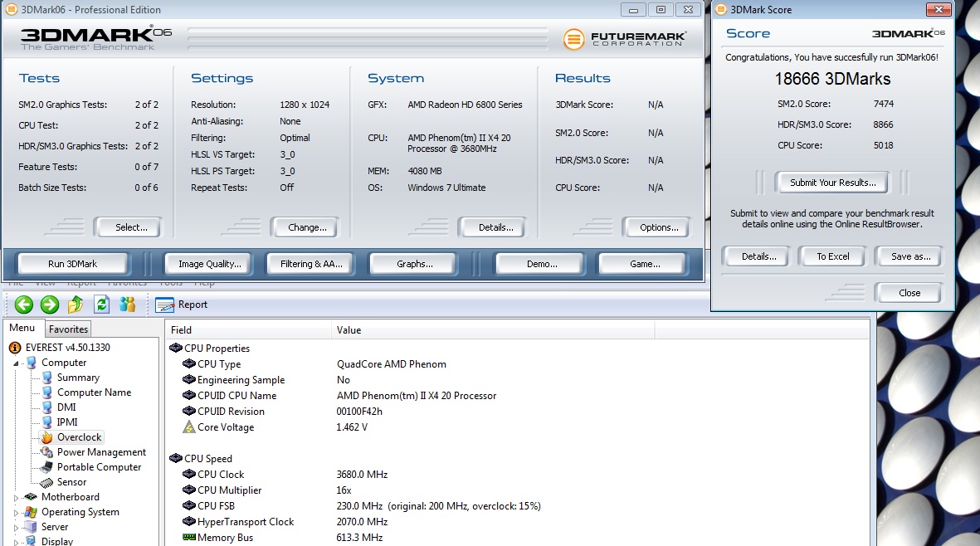Open Summary under Computer
Screen dimensions: 980x546
pyautogui.click(x=71, y=378)
